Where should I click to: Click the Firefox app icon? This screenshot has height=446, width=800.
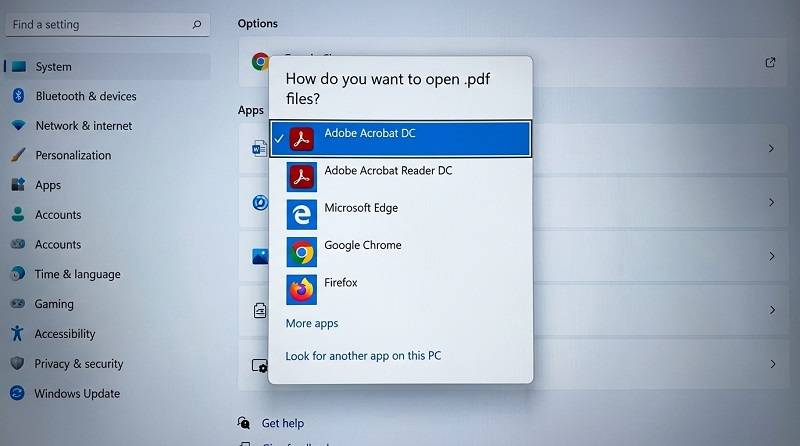pos(302,289)
